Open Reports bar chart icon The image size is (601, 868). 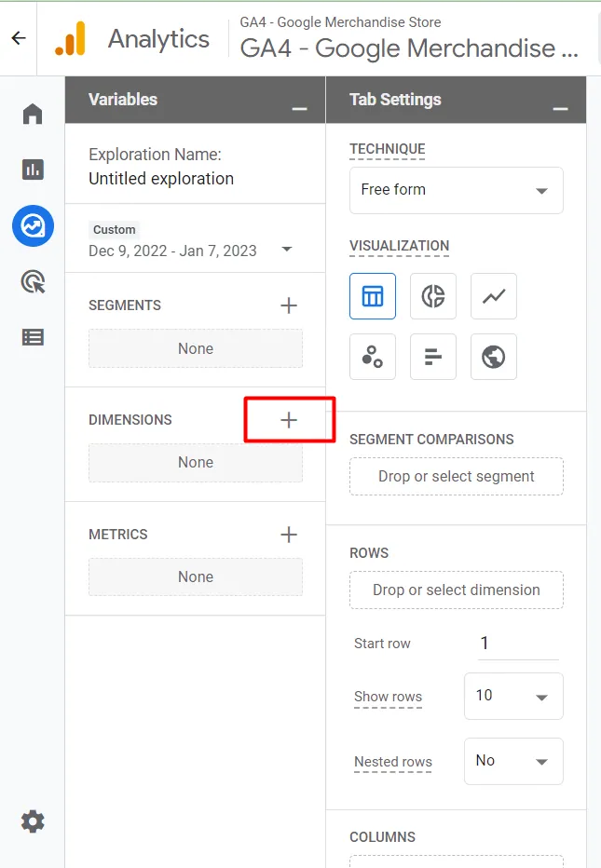point(33,170)
